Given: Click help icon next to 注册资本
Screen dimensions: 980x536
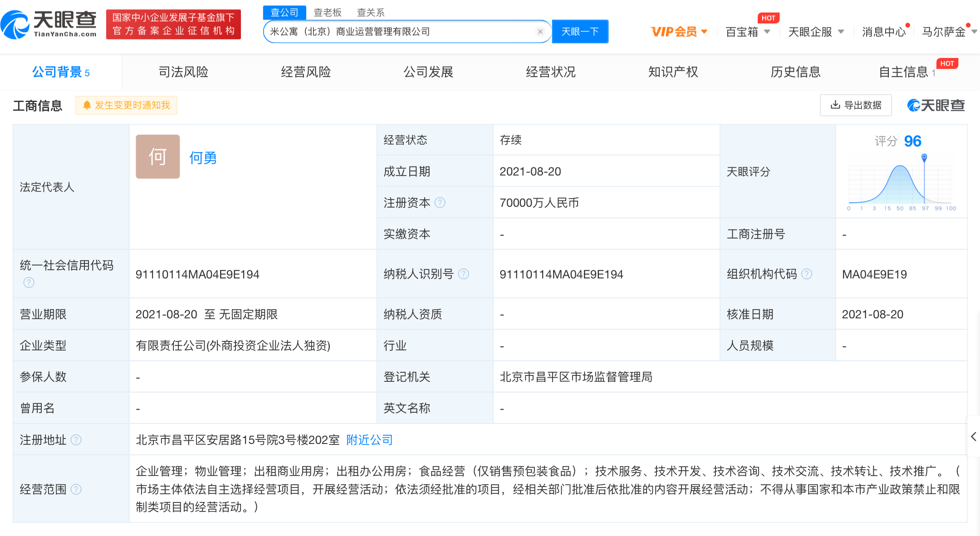Looking at the screenshot, I should click(440, 203).
